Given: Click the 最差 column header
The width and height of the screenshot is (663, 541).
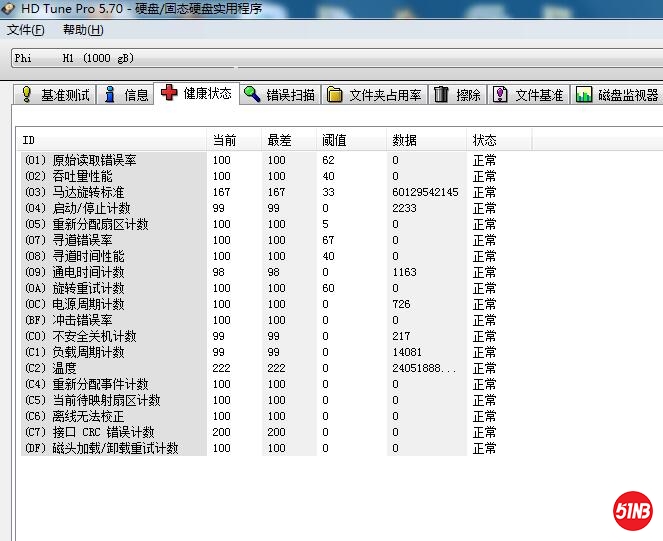Looking at the screenshot, I should click(x=288, y=139).
